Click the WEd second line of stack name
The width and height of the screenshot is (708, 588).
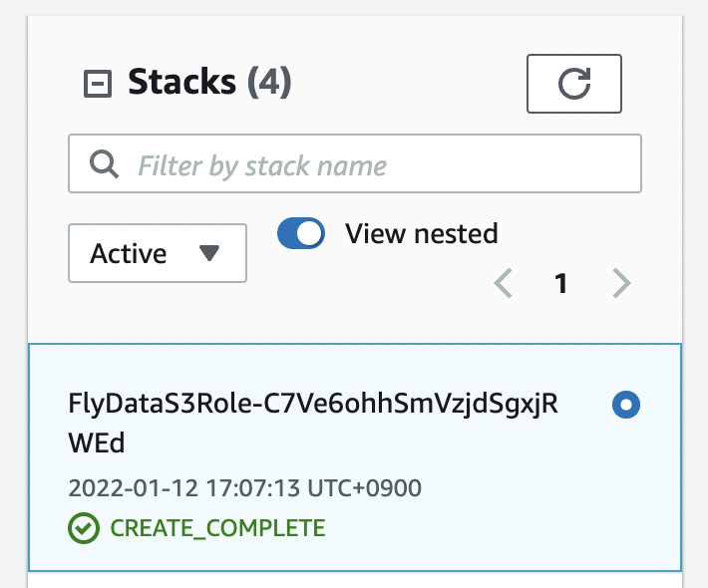click(96, 442)
